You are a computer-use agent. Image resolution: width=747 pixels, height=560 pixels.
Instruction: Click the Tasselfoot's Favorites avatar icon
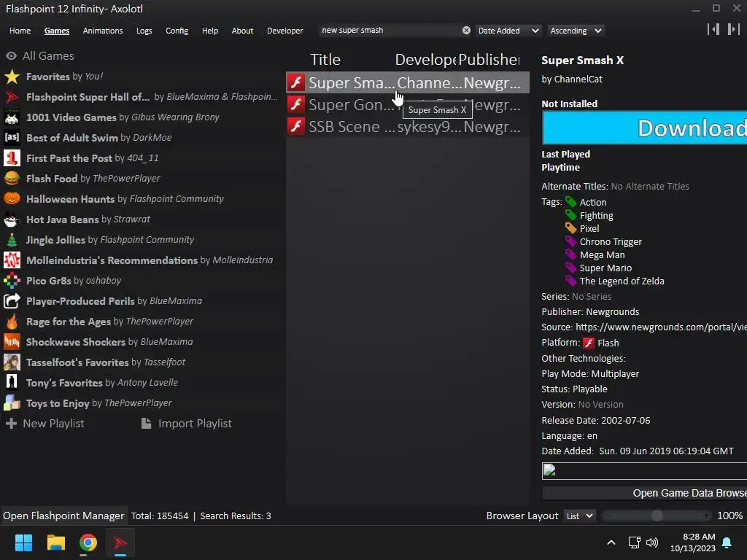click(x=12, y=362)
